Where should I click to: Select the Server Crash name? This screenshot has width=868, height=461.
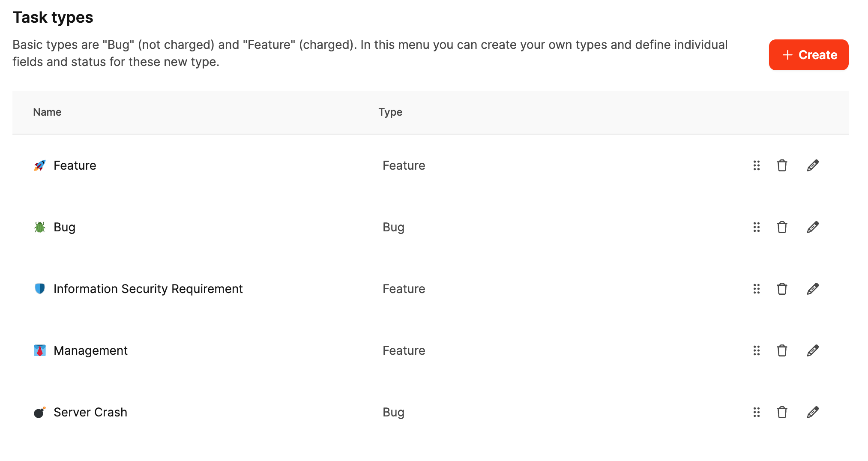click(x=90, y=412)
